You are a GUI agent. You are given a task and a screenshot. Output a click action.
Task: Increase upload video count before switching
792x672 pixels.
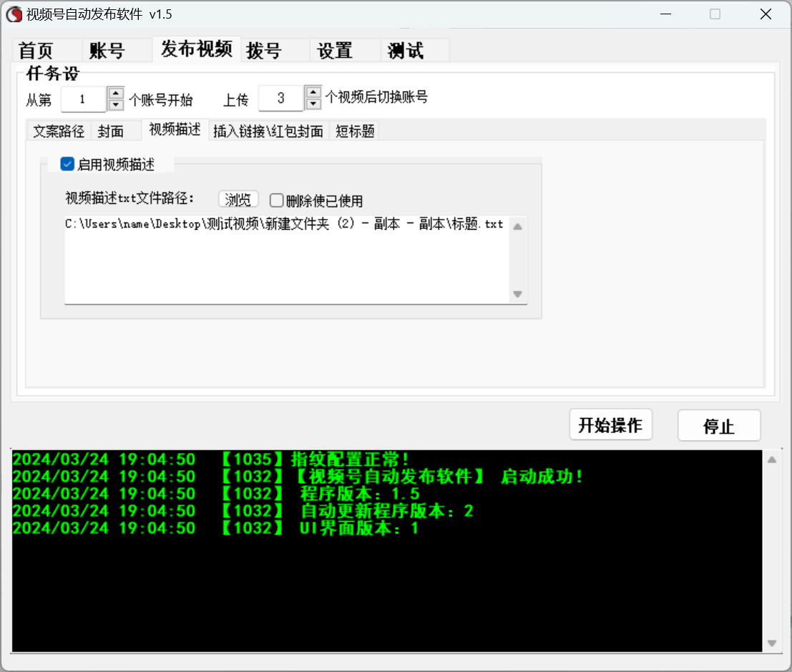(x=313, y=92)
